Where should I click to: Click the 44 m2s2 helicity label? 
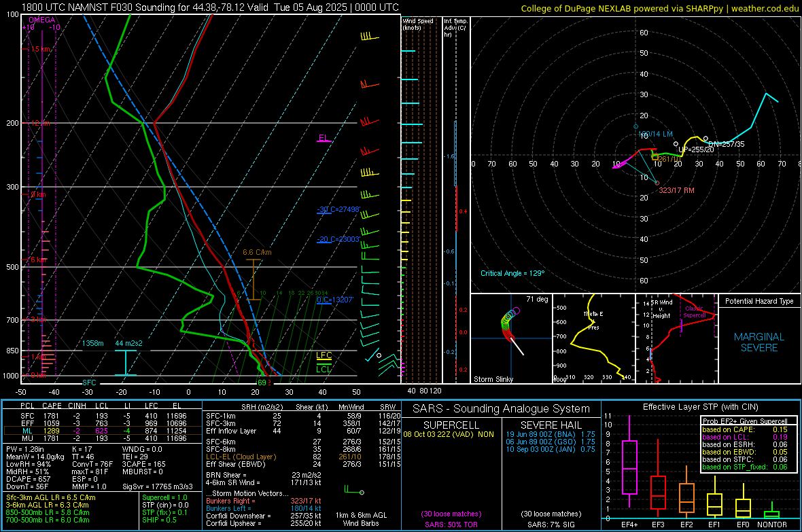128,343
